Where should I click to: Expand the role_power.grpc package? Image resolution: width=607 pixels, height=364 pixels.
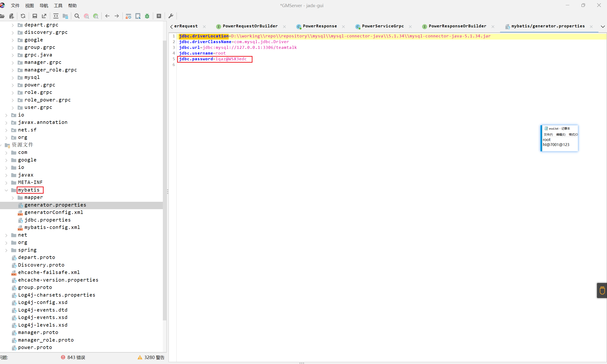tap(13, 100)
